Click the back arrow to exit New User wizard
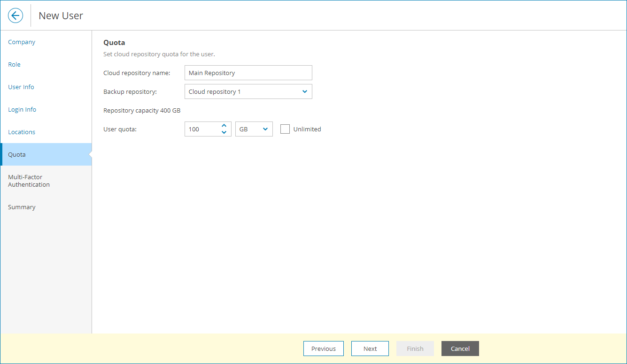Image resolution: width=627 pixels, height=364 pixels. point(15,15)
